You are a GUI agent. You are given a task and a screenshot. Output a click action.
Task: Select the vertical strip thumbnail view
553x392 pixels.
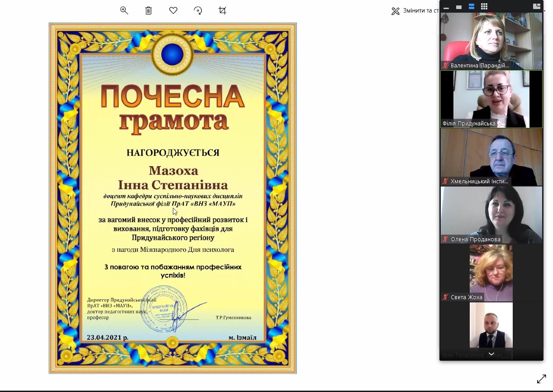point(471,6)
